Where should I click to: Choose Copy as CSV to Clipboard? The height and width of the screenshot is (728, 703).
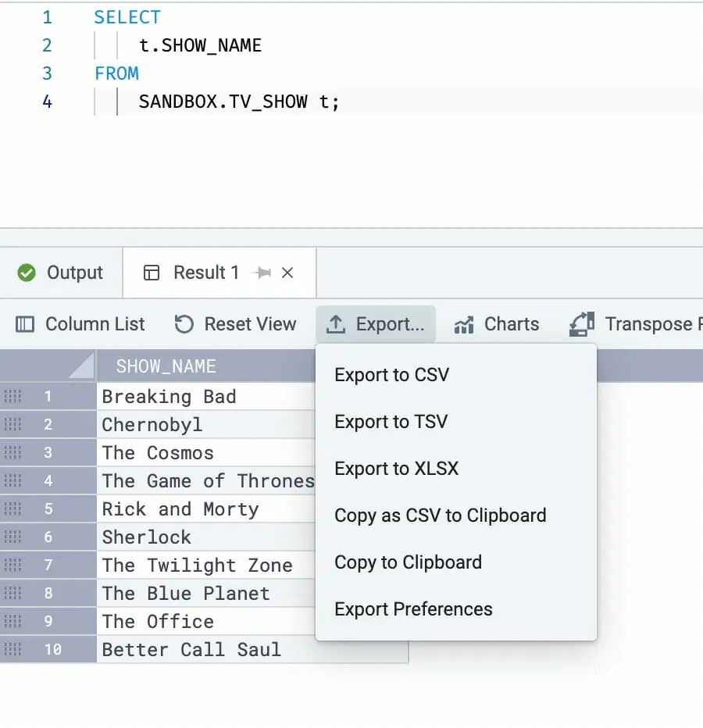pos(440,516)
